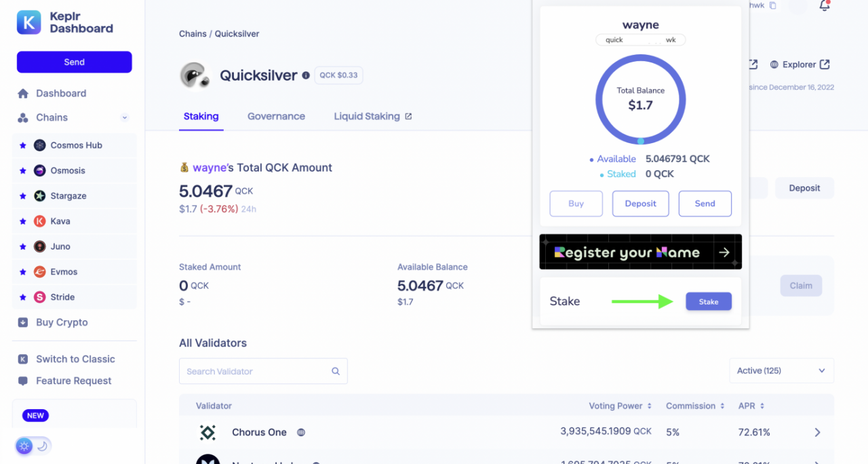
Task: Click the Total Balance ring chart
Action: (x=641, y=100)
